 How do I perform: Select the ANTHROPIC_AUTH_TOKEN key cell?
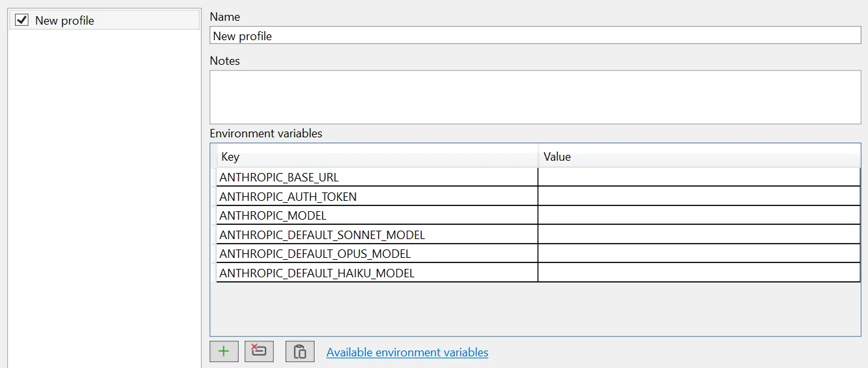pos(377,196)
